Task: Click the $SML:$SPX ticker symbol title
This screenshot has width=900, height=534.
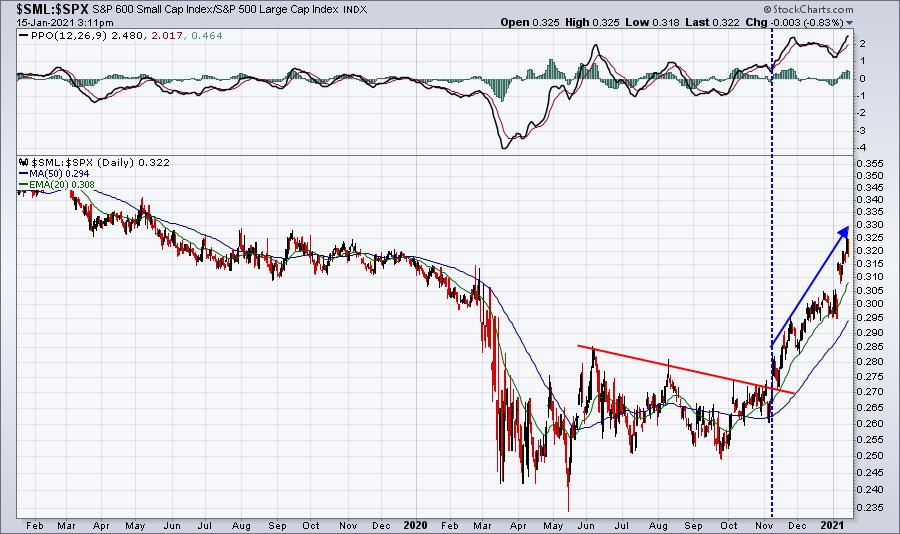Action: 43,8
